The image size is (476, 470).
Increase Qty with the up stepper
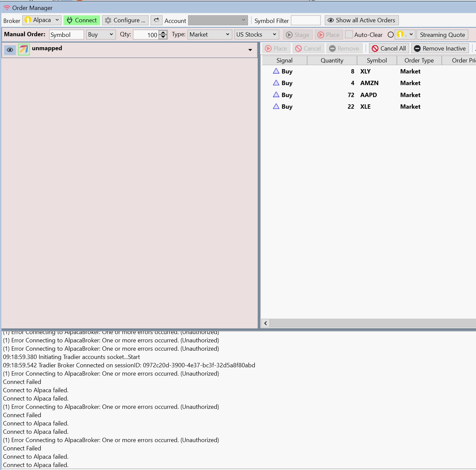coord(163,33)
